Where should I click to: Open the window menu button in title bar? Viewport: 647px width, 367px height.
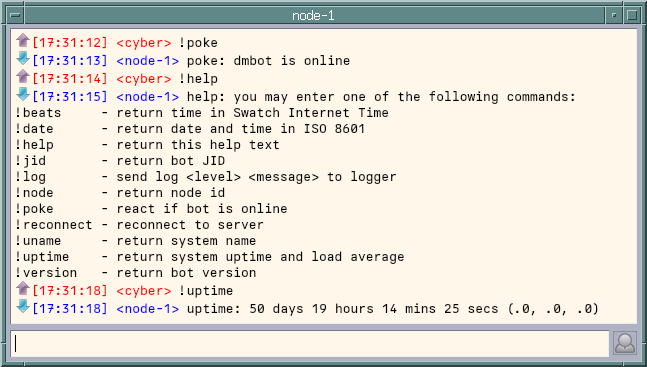[x=16, y=15]
